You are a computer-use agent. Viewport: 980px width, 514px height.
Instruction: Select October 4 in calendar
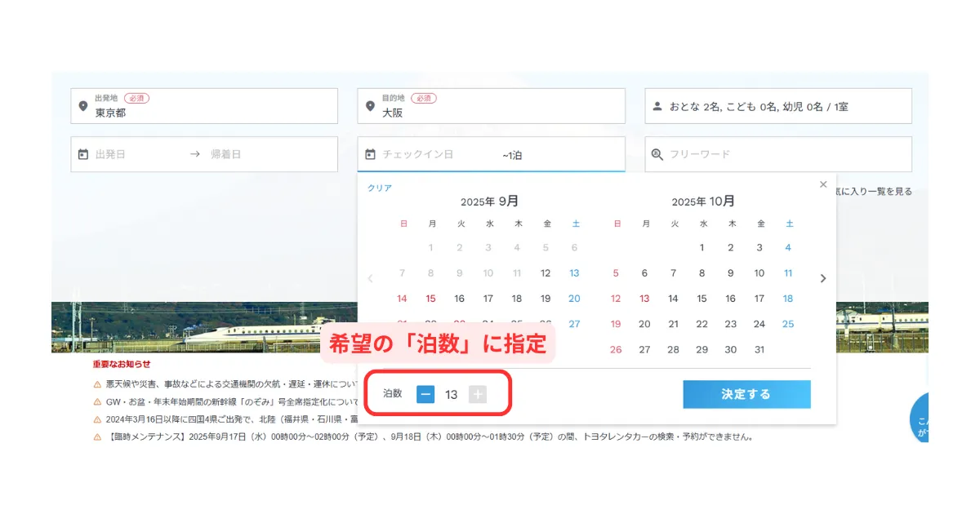pyautogui.click(x=788, y=248)
